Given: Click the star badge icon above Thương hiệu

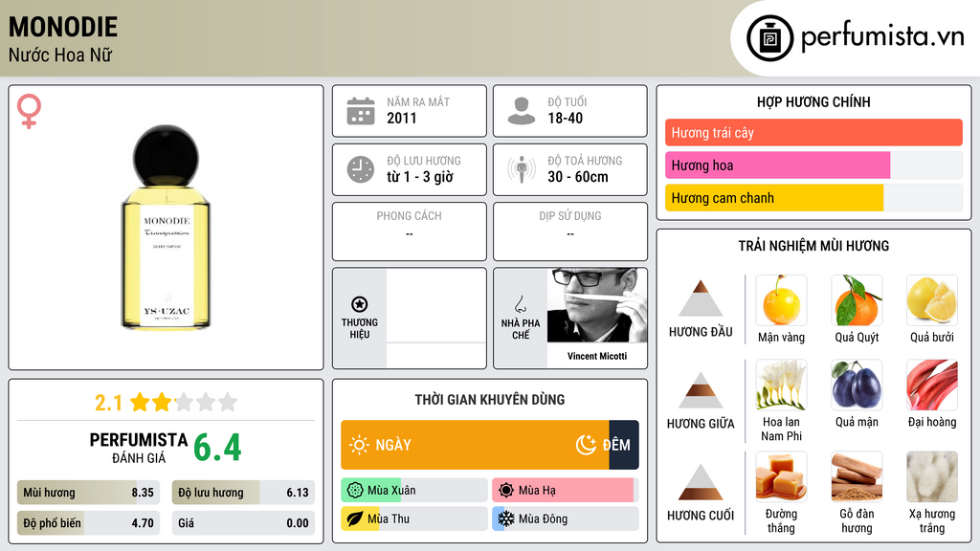Looking at the screenshot, I should click(x=360, y=304).
